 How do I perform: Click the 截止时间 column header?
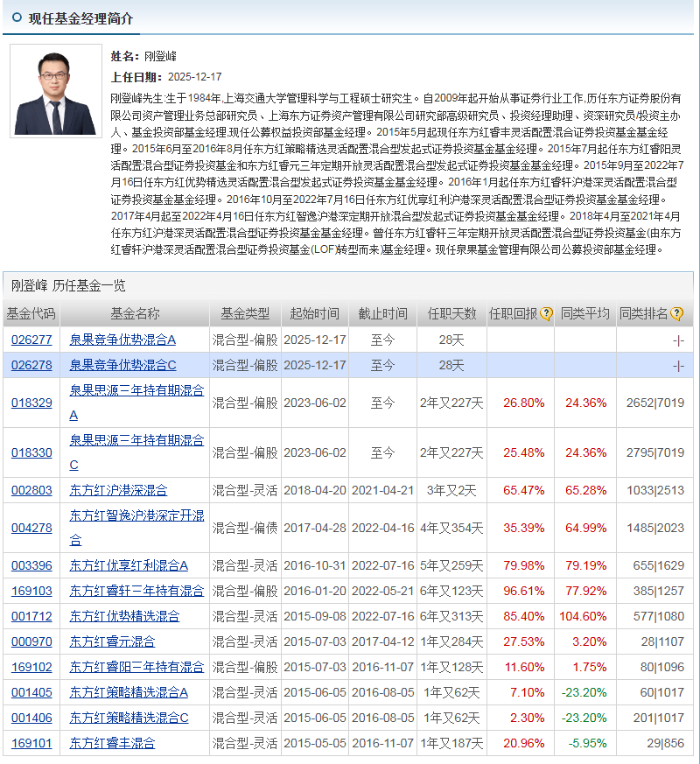(383, 314)
